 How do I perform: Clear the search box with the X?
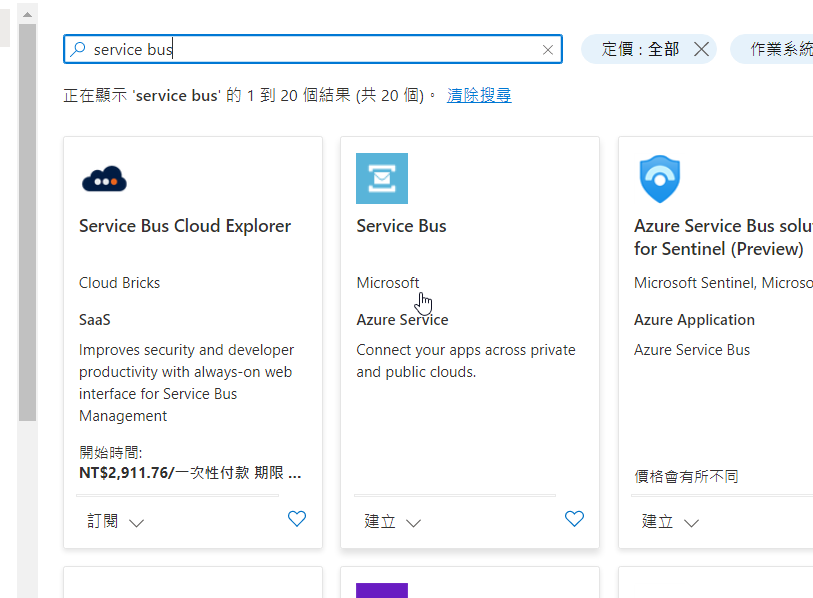[x=548, y=50]
